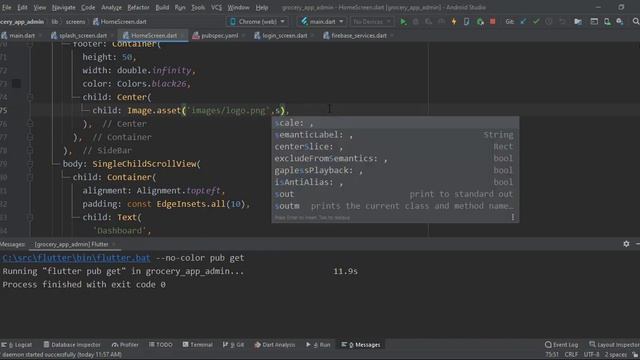Click the Debug bug icon in the toolbar
640x360 pixels.
coord(416,22)
